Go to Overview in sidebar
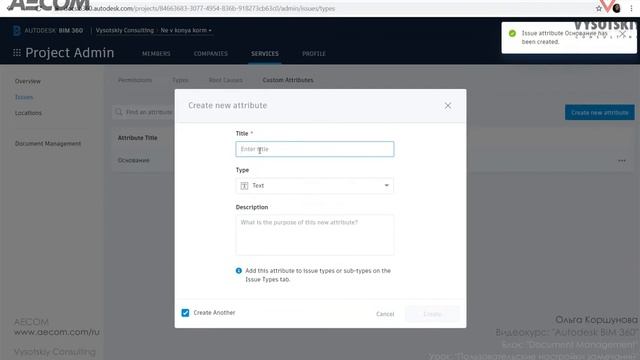Screen dimensions: 640x360 28,81
